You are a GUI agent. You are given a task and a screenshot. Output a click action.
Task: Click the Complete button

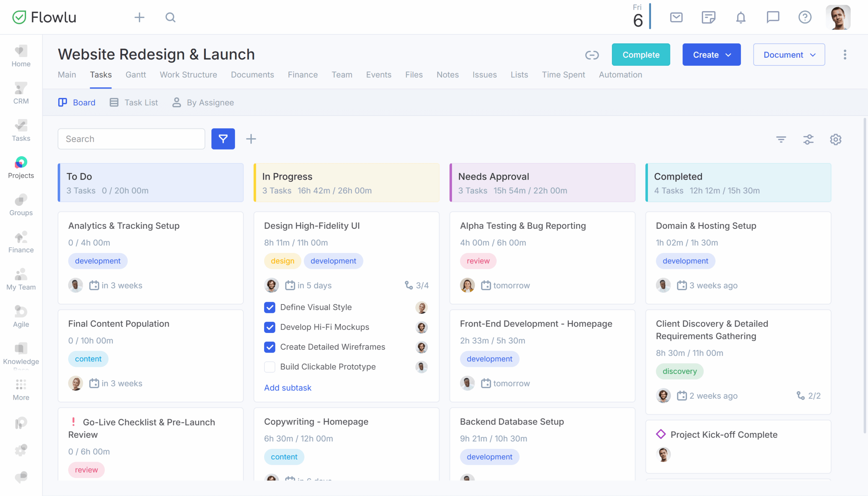[x=641, y=55]
